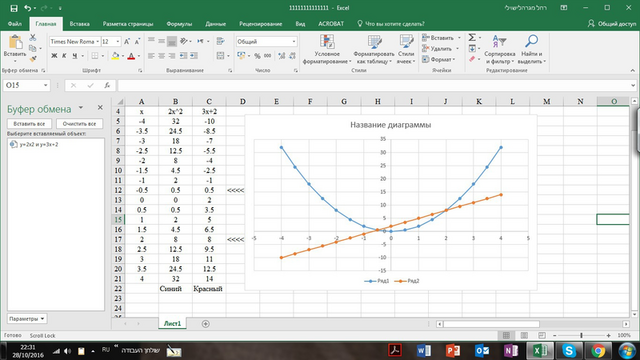Click the Очистить все button
Image resolution: width=640 pixels, height=360 pixels.
coord(80,124)
